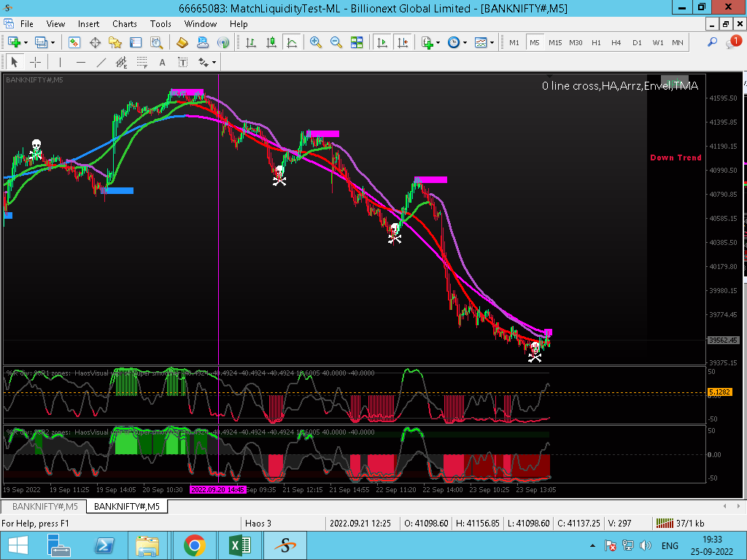Open the Market Watch panel icon

pos(74,42)
